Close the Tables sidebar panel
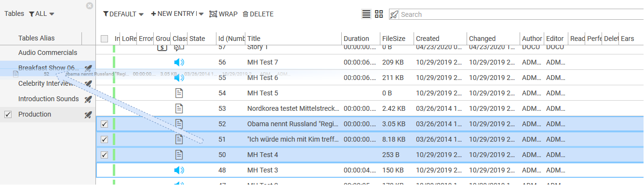The width and height of the screenshot is (644, 185). pyautogui.click(x=89, y=6)
